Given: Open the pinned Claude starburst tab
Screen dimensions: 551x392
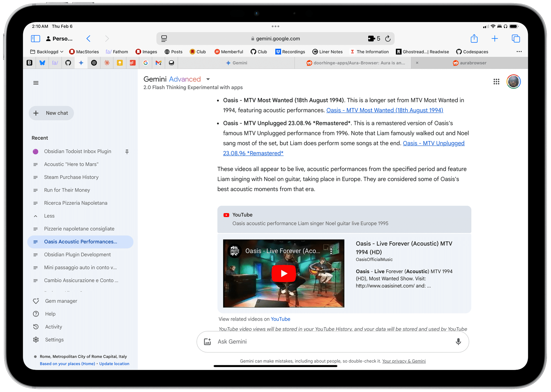Looking at the screenshot, I should point(107,63).
